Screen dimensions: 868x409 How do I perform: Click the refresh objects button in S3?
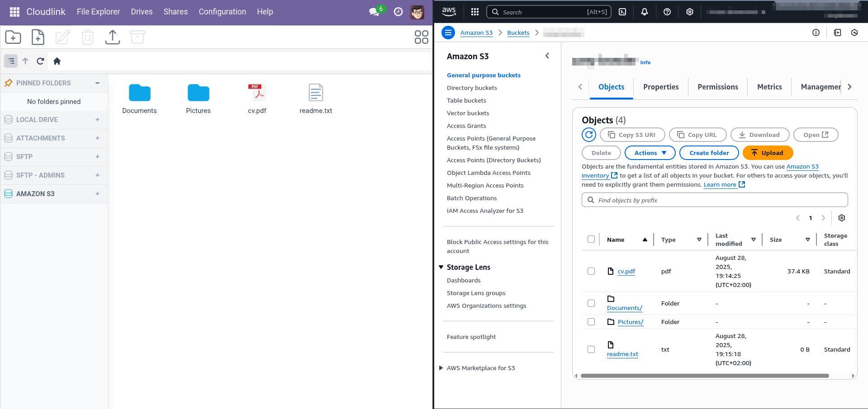(589, 135)
